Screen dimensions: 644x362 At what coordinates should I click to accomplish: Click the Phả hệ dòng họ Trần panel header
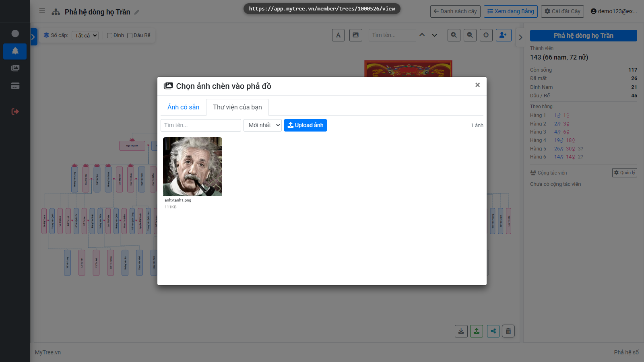584,35
